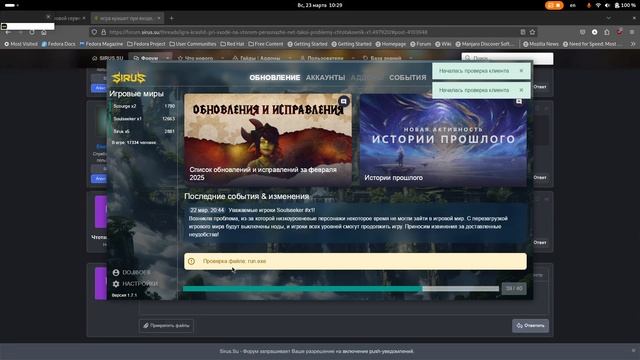Open the 'Red Hat' bookmark folder
Image resolution: width=640 pixels, height=360 pixels.
232,44
